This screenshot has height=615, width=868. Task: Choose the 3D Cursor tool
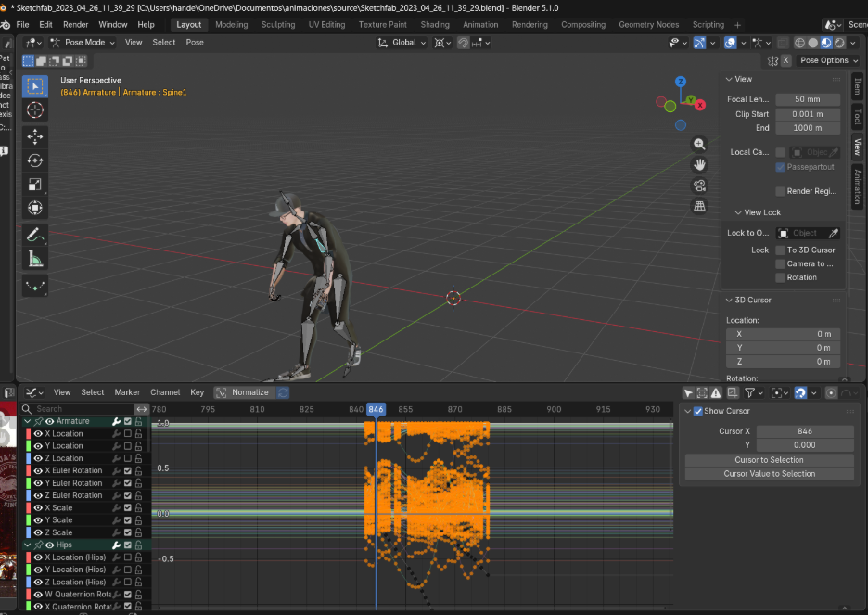(x=35, y=110)
